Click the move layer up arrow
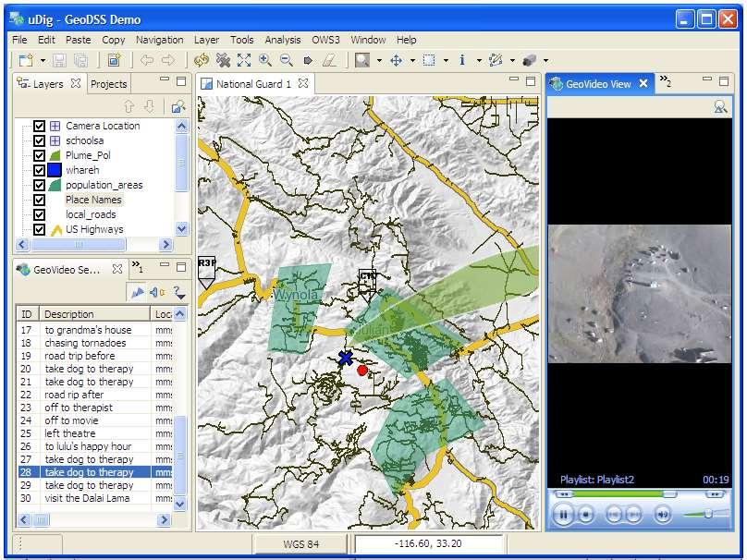 129,106
